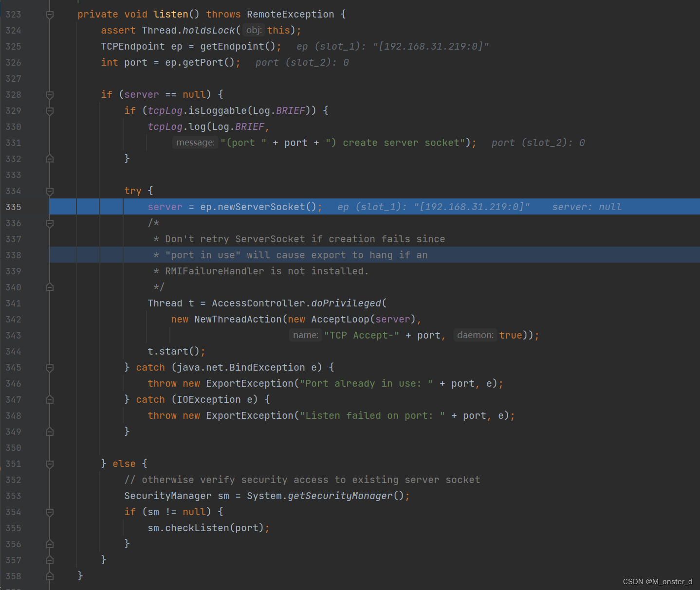Click the newServerSocket() call on the highlighted line
Viewport: 700px width, 590px height.
click(x=267, y=207)
